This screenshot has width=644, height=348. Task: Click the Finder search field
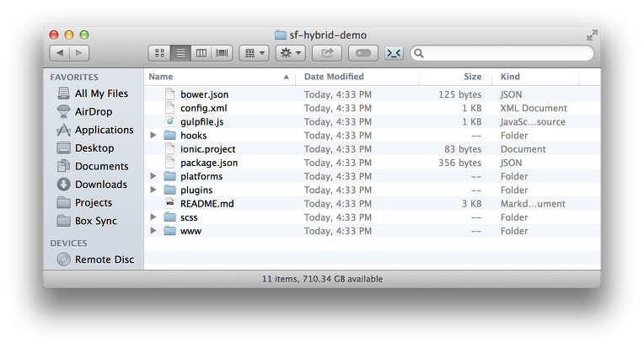[502, 53]
